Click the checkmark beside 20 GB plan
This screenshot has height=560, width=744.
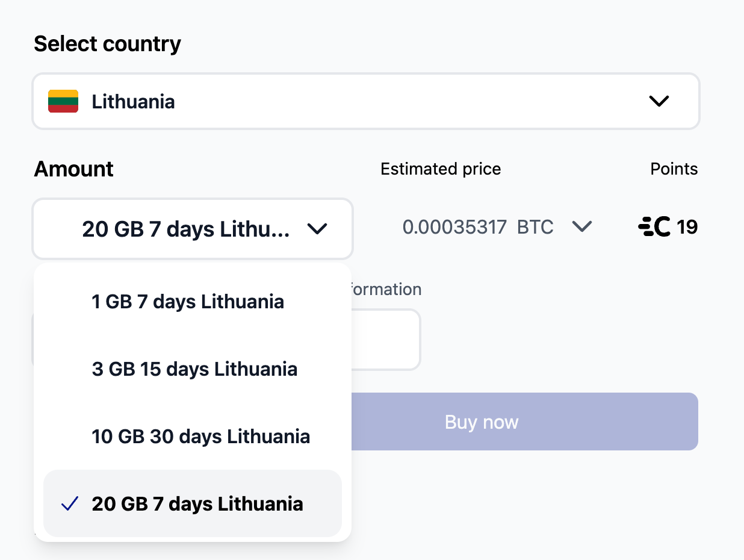70,503
